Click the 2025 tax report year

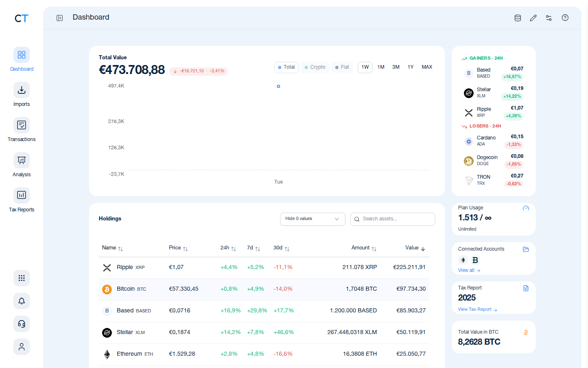point(467,298)
